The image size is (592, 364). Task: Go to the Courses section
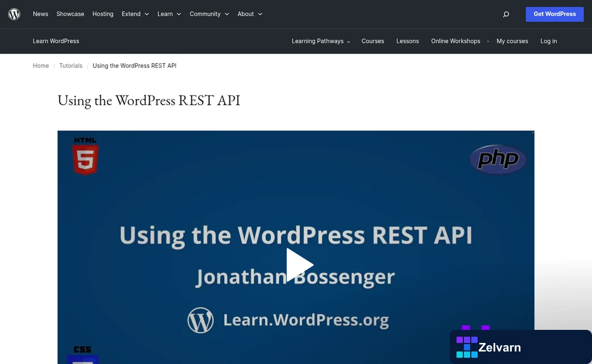[373, 41]
